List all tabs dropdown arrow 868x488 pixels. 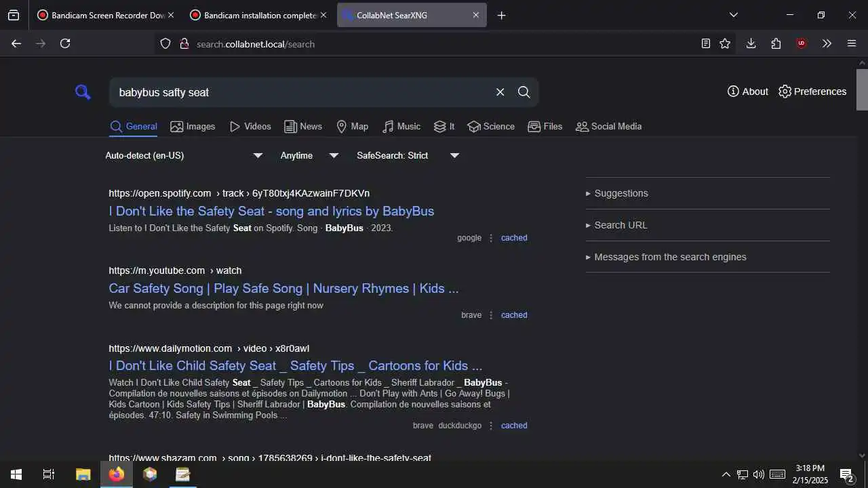(x=733, y=15)
